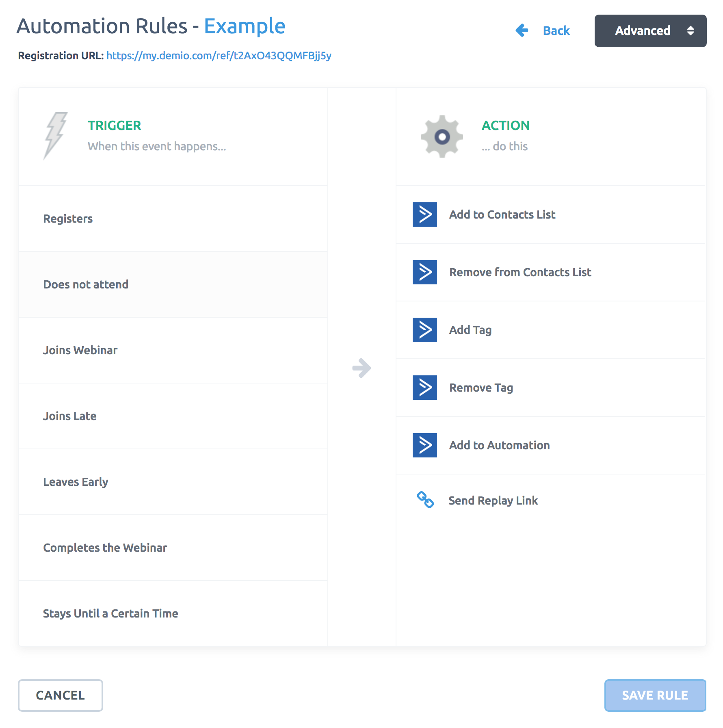Click the ActiveCampaign icon beside Add Tag
723x728 pixels.
425,330
